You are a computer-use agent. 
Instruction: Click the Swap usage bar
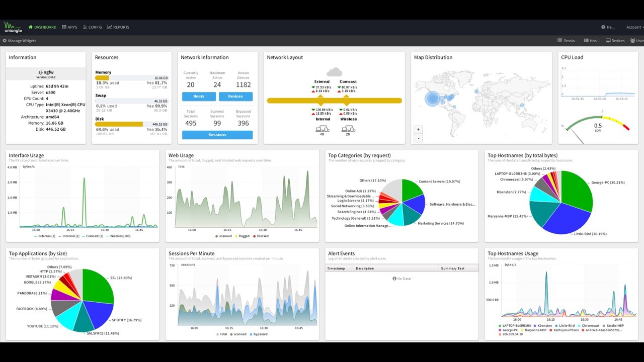[131, 101]
